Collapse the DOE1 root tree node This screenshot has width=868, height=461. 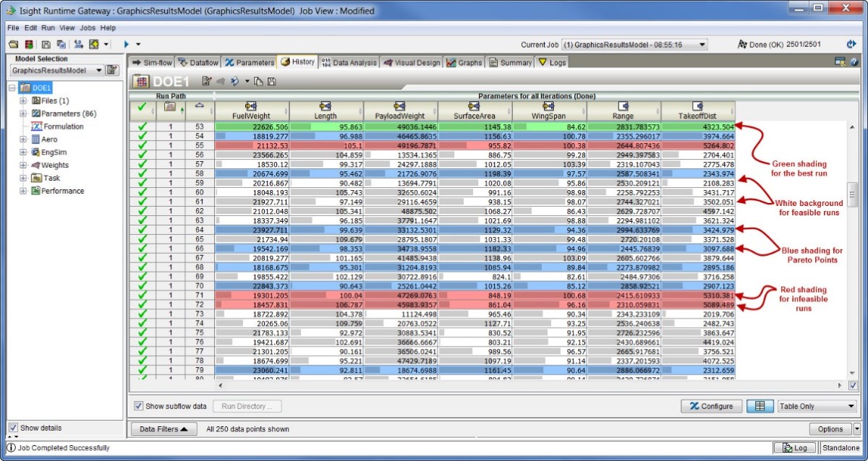coord(13,88)
